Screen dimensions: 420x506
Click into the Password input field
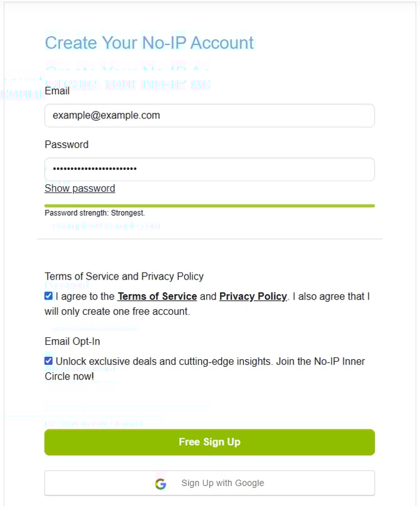click(x=209, y=169)
